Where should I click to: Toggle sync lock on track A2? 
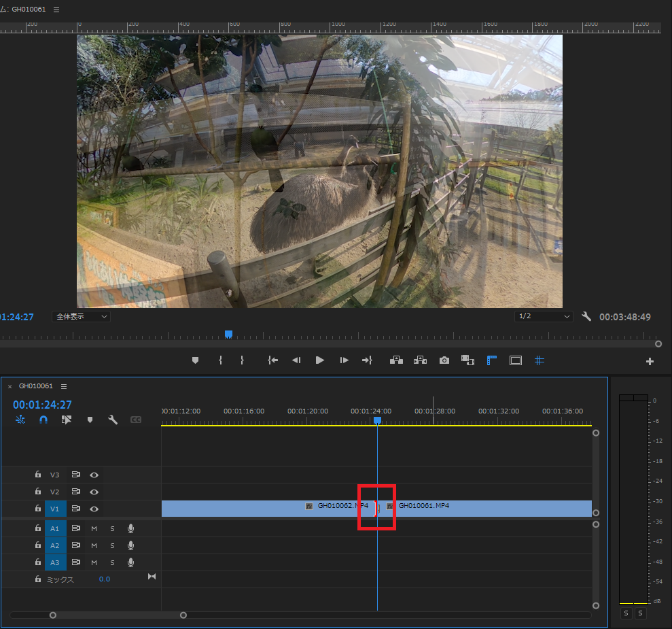[x=76, y=545]
